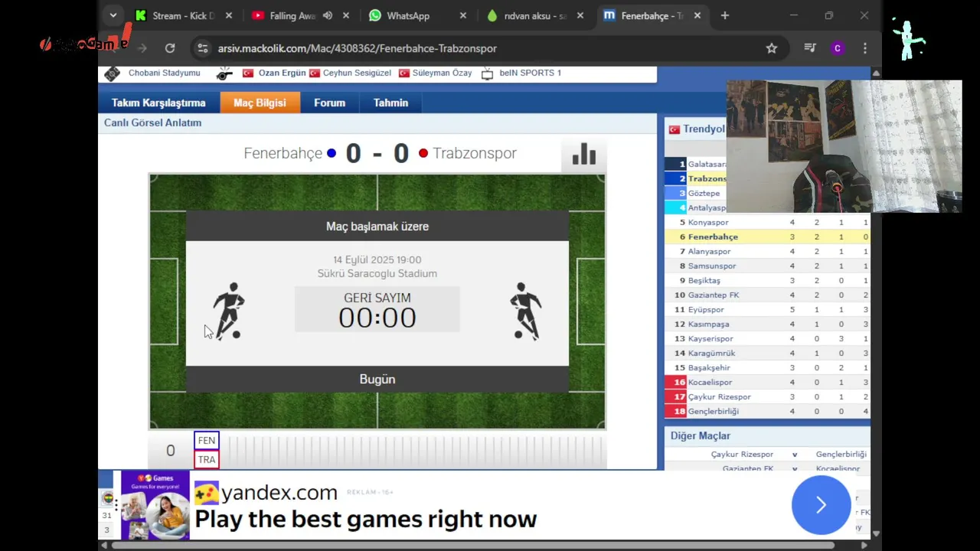
Task: Open match statistics bar chart icon
Action: coord(583,154)
